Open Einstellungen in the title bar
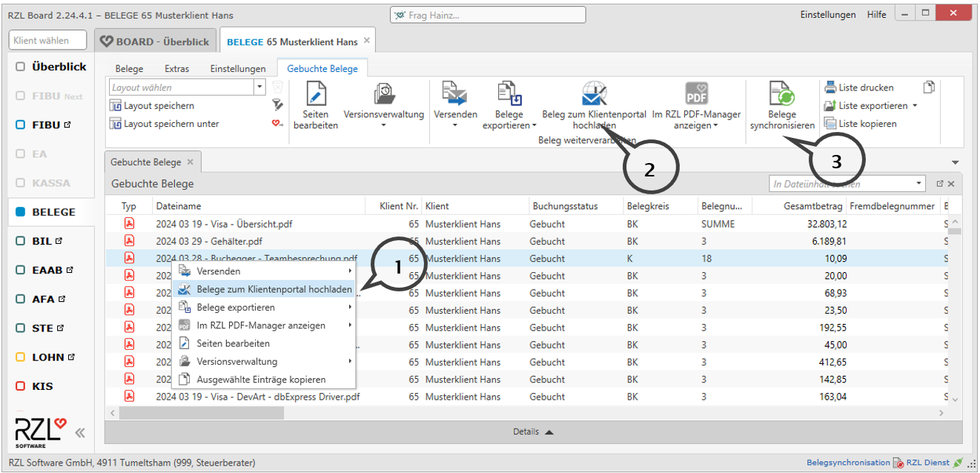 coord(827,15)
